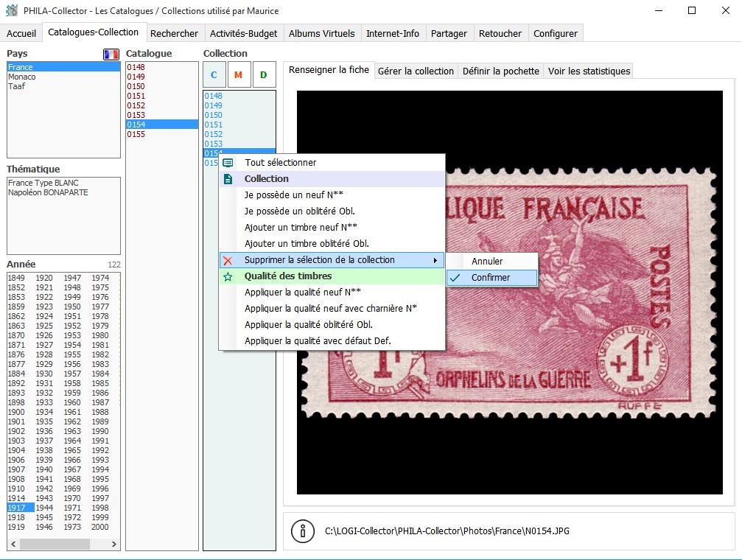
Task: Select year 1973 in Année list
Action: pyautogui.click(x=72, y=527)
